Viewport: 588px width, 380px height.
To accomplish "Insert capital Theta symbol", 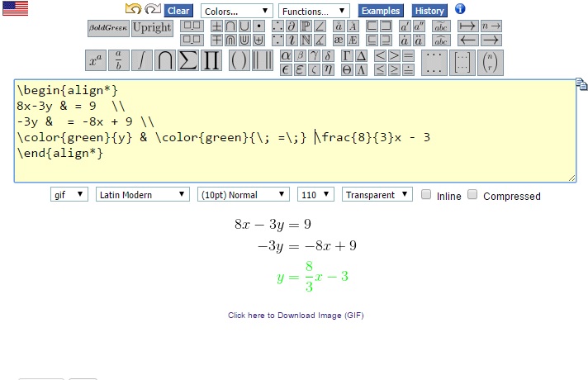I will pos(347,70).
